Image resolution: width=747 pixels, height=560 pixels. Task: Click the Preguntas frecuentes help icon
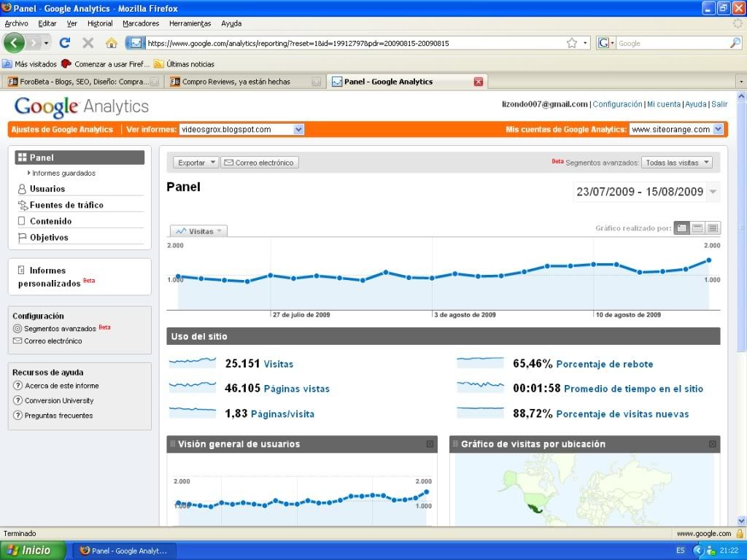(18, 415)
